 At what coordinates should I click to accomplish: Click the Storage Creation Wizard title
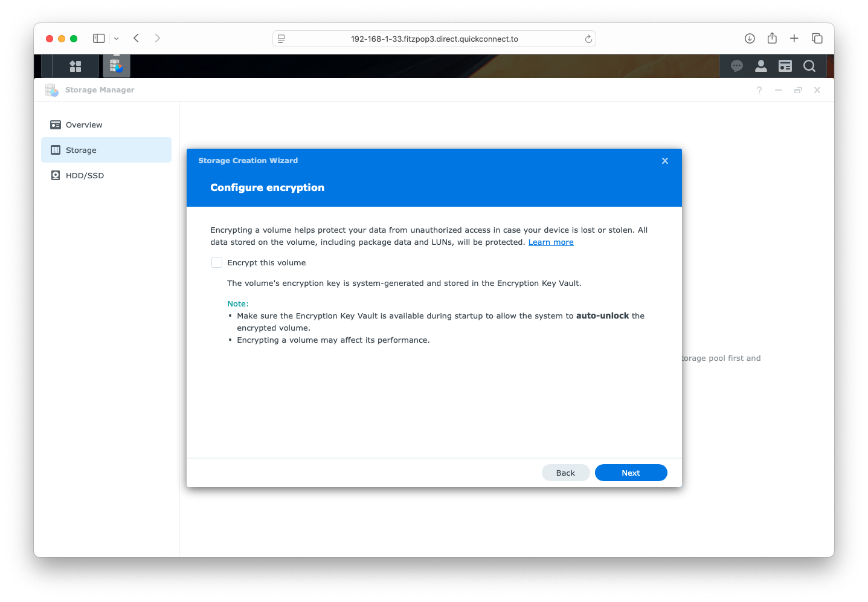248,161
